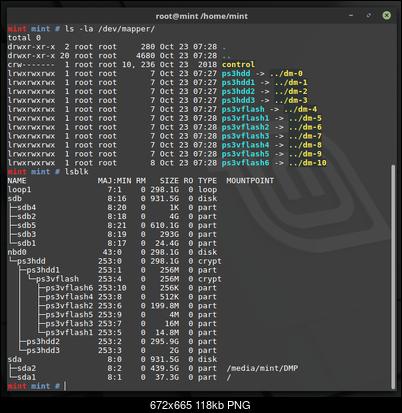Click 'loop1' in lsblk output
This screenshot has height=413, width=402.
[x=19, y=190]
